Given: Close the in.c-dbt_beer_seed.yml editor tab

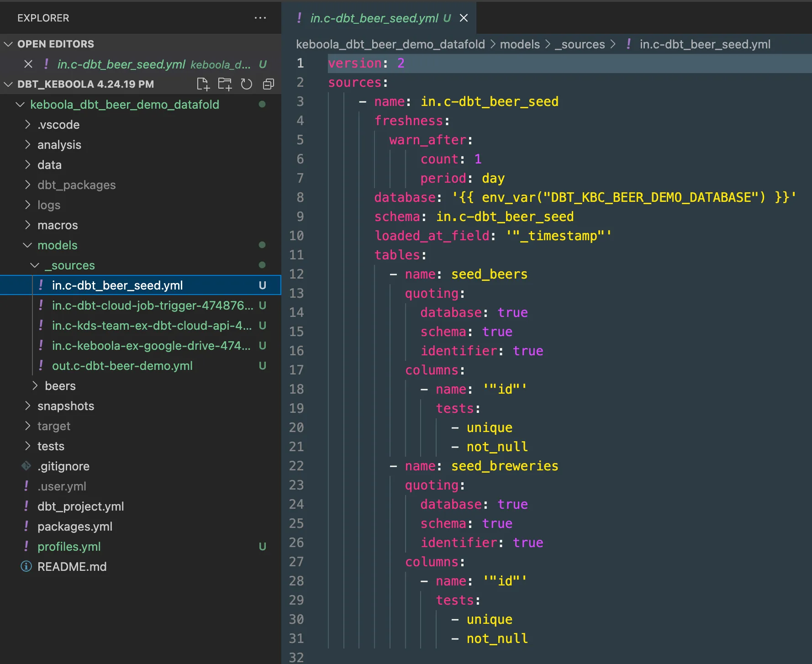Looking at the screenshot, I should click(x=464, y=18).
